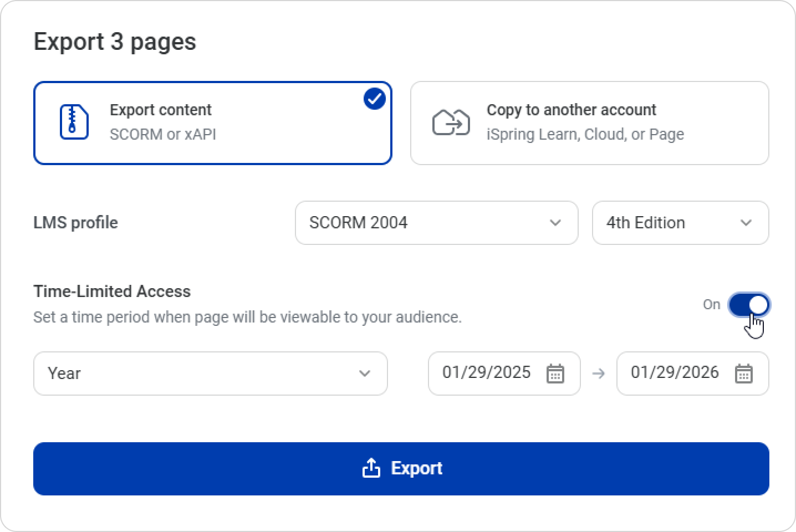
Task: Select the Export content option card
Action: [x=213, y=123]
